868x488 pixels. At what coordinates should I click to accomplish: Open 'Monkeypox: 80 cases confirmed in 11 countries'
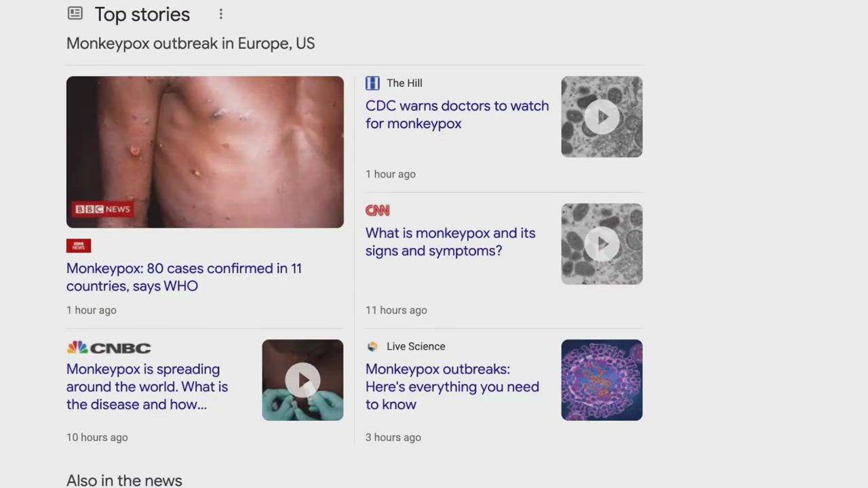[184, 277]
